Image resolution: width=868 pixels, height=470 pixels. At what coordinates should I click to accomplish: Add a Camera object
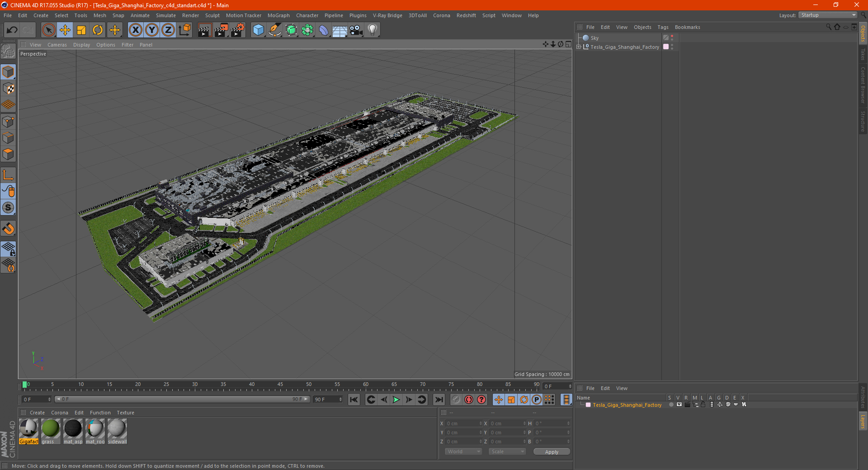point(356,30)
